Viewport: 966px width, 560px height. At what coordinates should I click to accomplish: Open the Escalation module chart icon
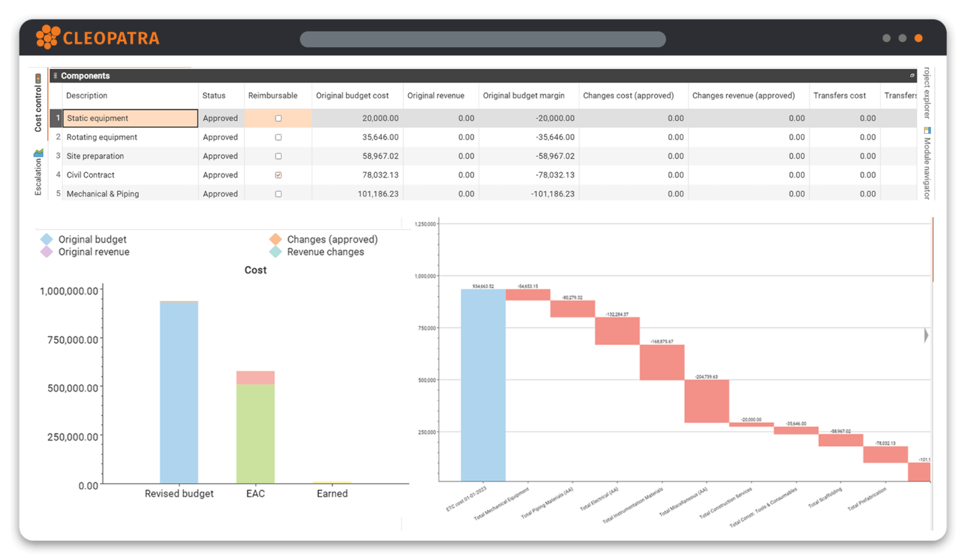(38, 151)
